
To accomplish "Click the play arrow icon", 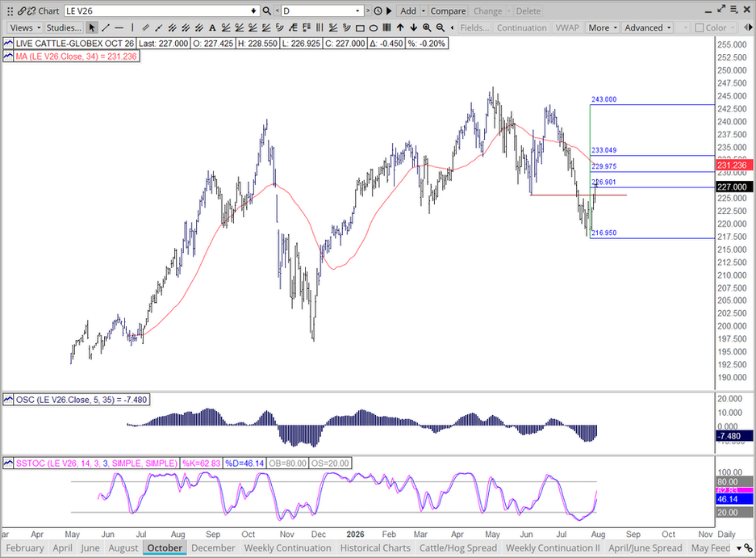I will [389, 10].
